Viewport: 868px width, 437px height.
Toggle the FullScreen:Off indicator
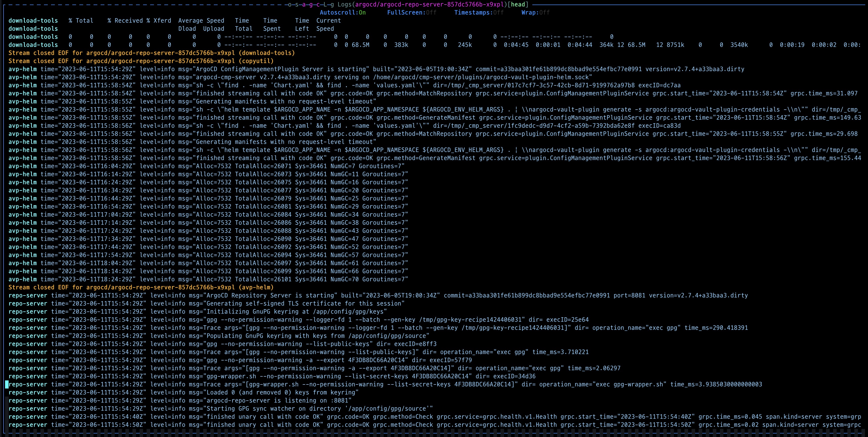(x=412, y=12)
